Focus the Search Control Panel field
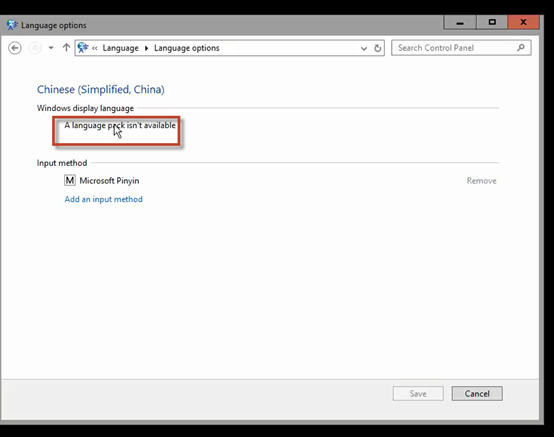 (461, 48)
